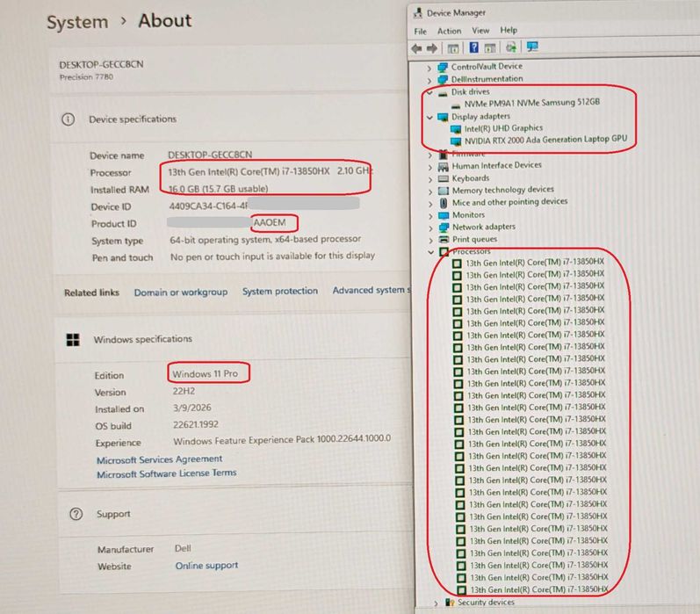Open the View menu in Device Manager

tap(480, 31)
